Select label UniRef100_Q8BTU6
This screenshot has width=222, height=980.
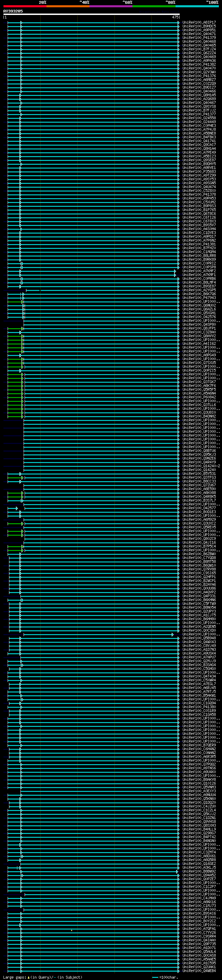(199, 451)
